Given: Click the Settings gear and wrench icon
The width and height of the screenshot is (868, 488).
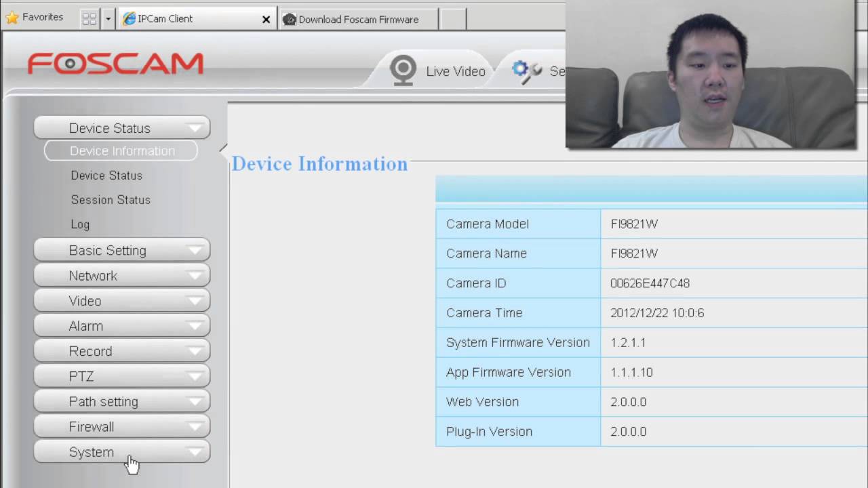Looking at the screenshot, I should tap(527, 71).
